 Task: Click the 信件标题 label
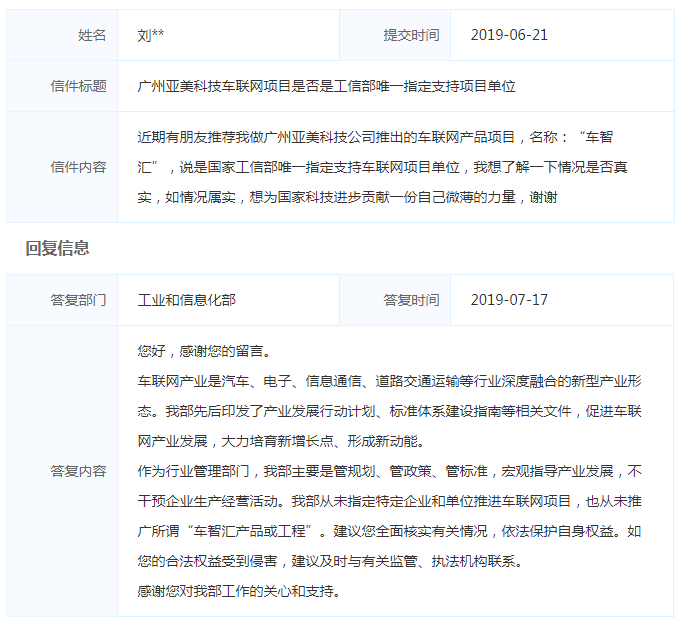pos(79,86)
